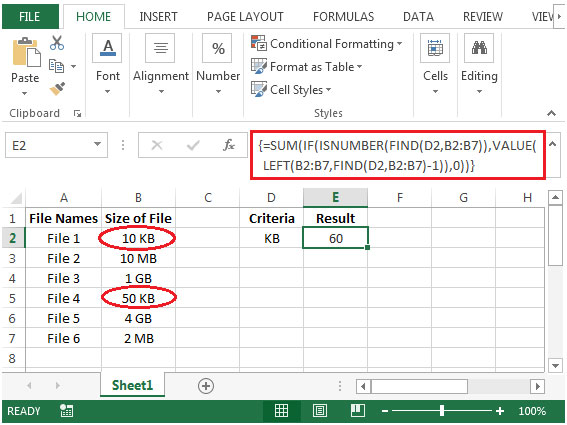Screen dimensions: 567x425
Task: Click the 100% zoom level
Action: (532, 411)
